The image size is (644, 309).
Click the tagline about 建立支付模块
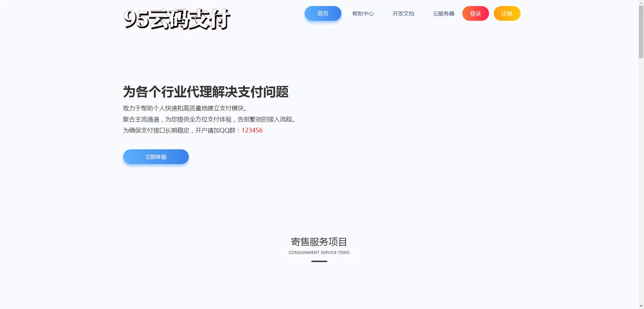(184, 108)
